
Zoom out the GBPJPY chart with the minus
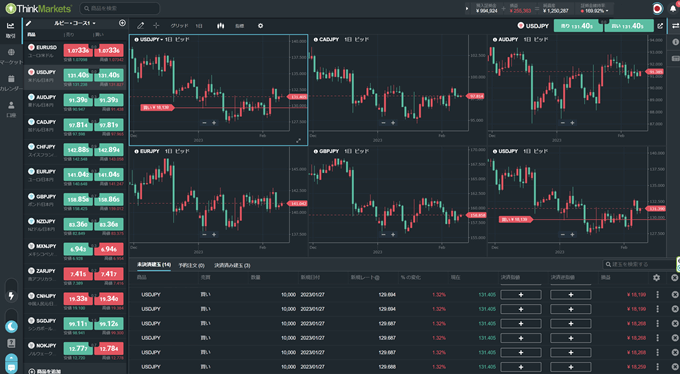click(383, 235)
